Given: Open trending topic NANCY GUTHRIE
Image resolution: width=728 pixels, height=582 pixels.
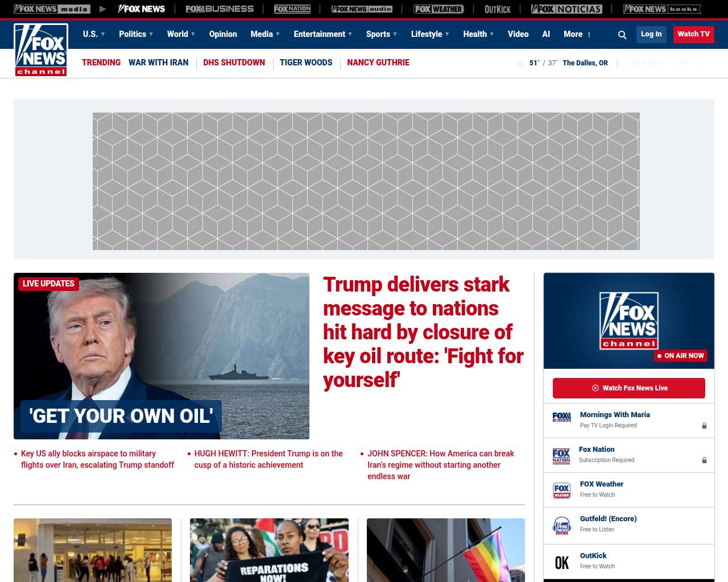Looking at the screenshot, I should coord(378,63).
